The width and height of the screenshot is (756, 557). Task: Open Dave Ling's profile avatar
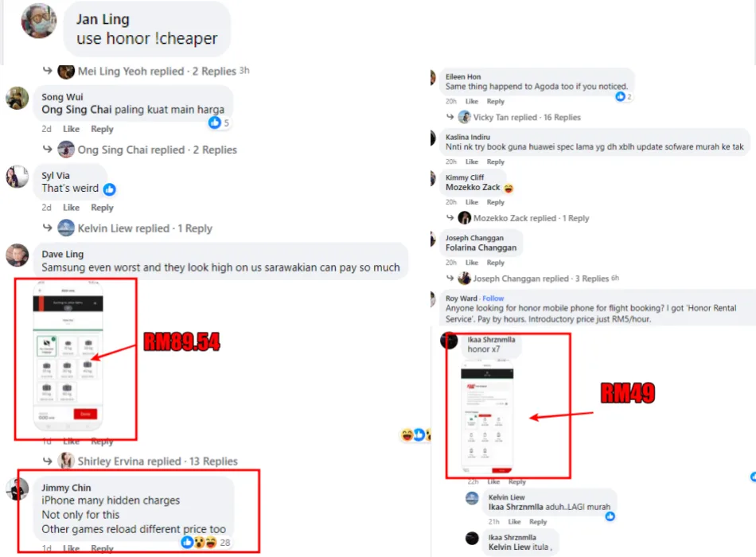[18, 255]
